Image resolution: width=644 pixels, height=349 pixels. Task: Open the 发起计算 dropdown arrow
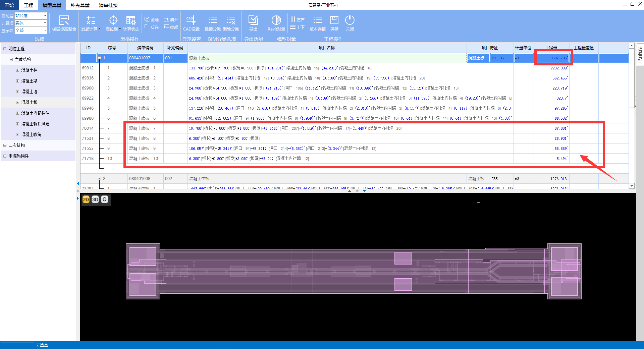click(100, 29)
